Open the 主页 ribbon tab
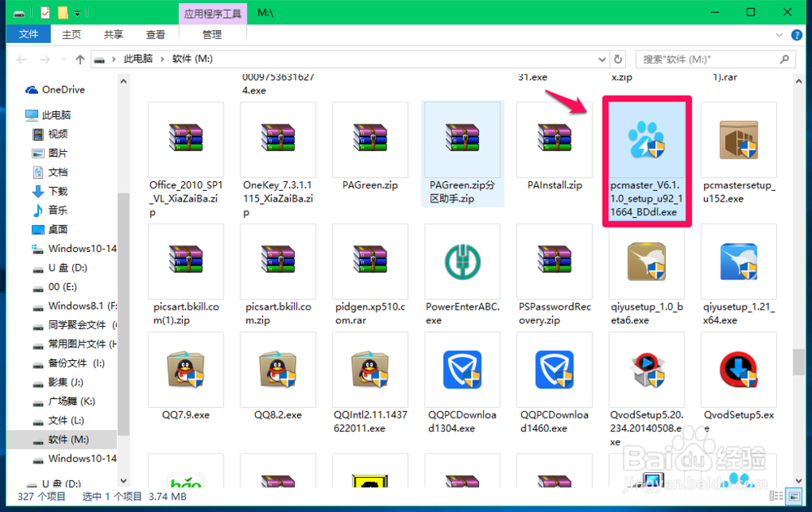 pyautogui.click(x=71, y=35)
